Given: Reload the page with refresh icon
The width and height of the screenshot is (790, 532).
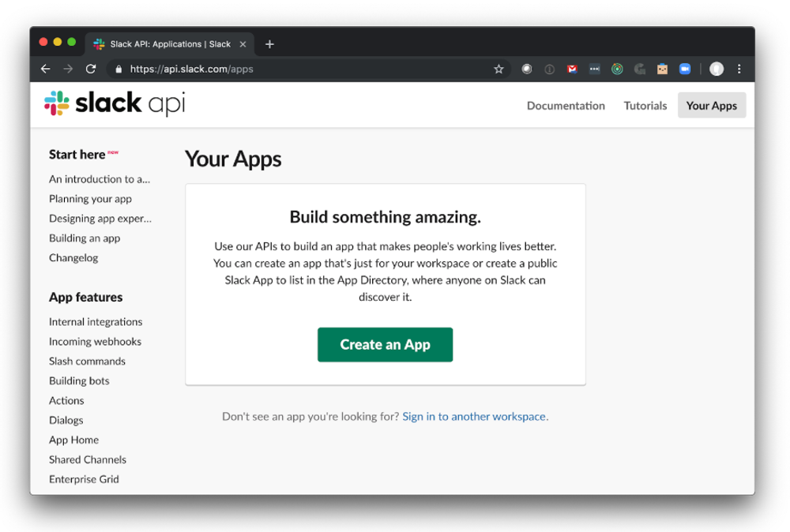Looking at the screenshot, I should click(91, 69).
